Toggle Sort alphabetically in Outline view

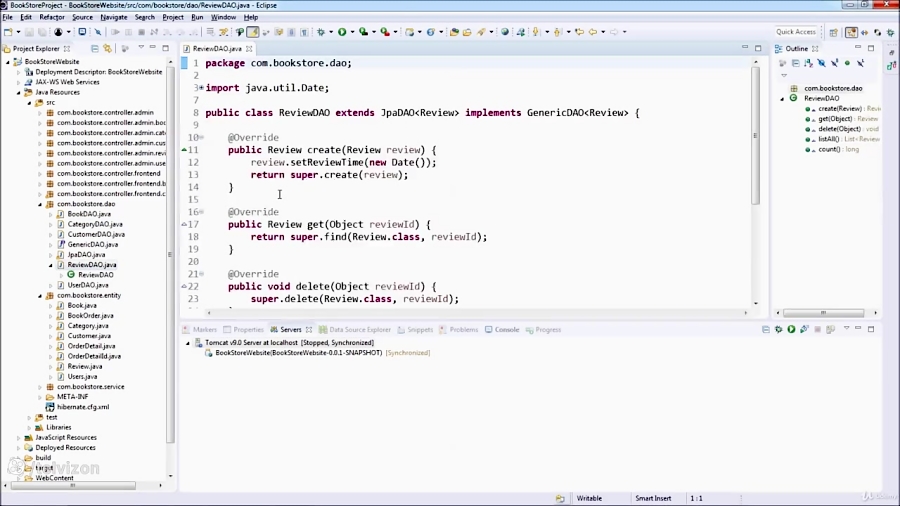click(x=808, y=63)
